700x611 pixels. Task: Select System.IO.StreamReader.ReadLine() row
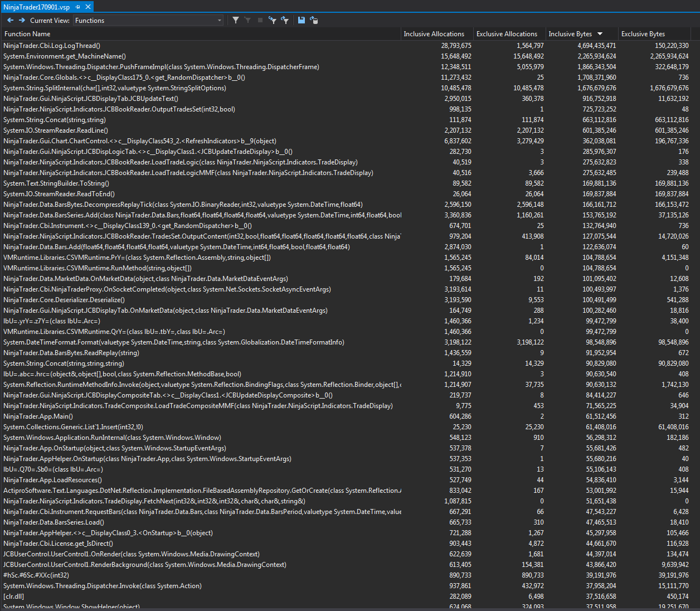pyautogui.click(x=346, y=130)
